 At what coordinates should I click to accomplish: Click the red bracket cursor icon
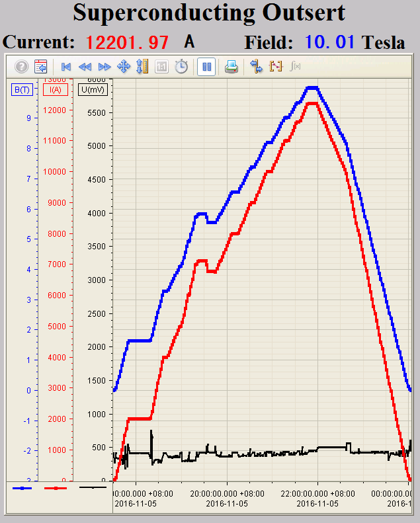(x=276, y=67)
